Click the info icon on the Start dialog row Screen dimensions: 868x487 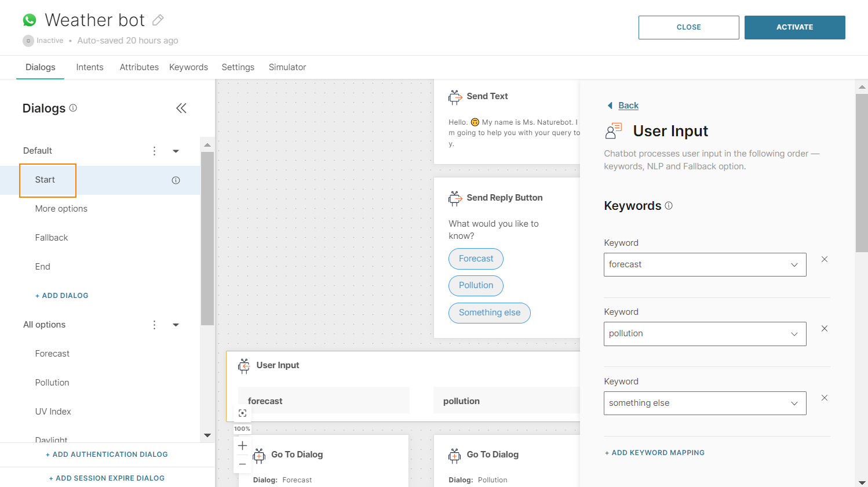(176, 180)
